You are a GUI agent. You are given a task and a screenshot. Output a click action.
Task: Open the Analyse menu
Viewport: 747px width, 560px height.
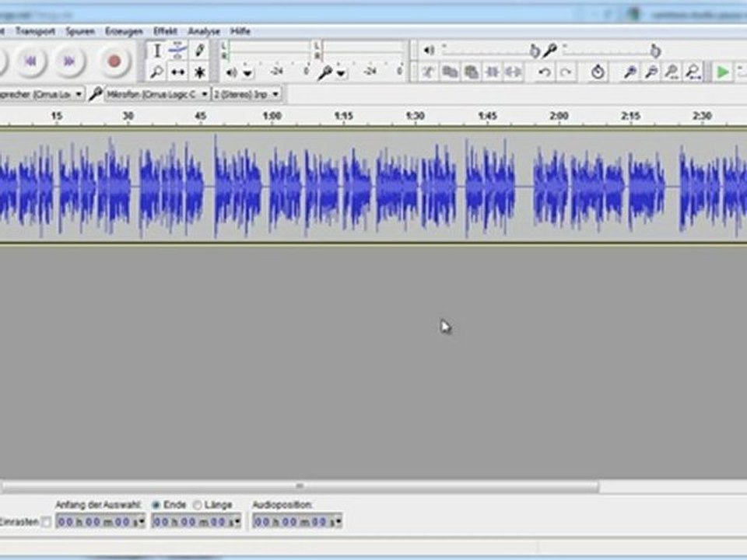(204, 31)
